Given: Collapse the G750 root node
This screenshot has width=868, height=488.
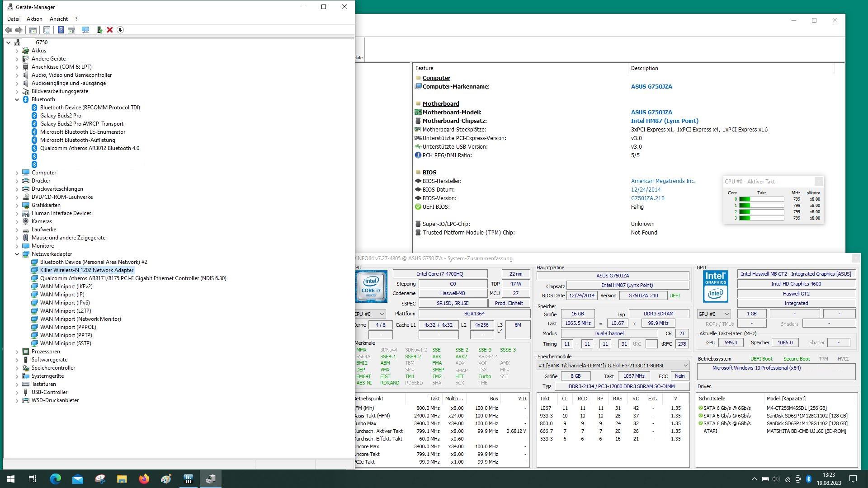Looking at the screenshot, I should tap(9, 42).
